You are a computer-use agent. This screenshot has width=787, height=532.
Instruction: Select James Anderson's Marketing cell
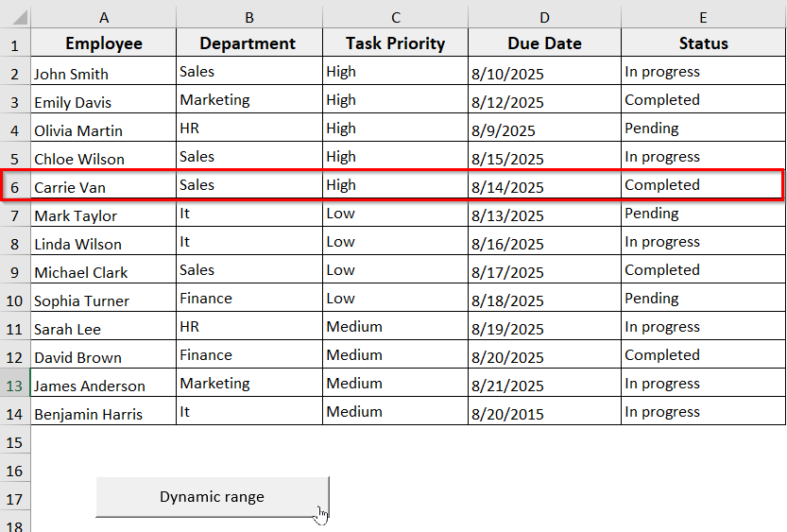tap(248, 384)
